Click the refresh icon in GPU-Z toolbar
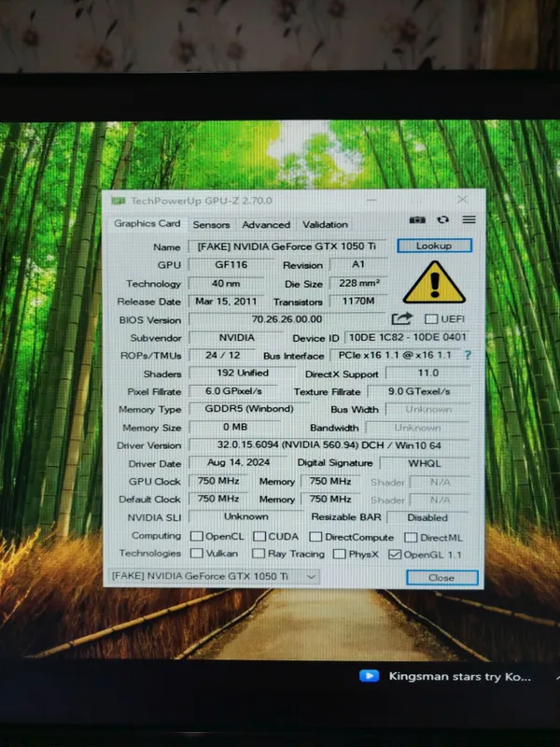This screenshot has width=560, height=747. coord(442,219)
